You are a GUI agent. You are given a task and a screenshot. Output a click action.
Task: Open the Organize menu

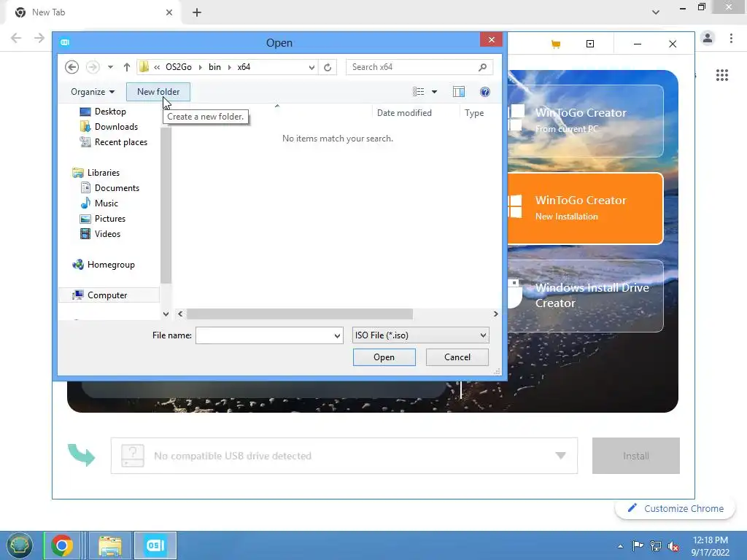(x=93, y=92)
